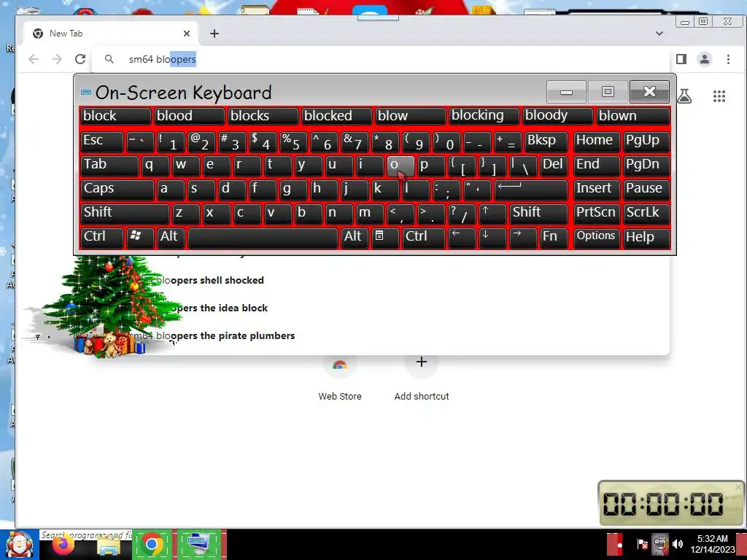Viewport: 747px width, 560px height.
Task: Toggle the Caps lock key
Action: coord(117,189)
